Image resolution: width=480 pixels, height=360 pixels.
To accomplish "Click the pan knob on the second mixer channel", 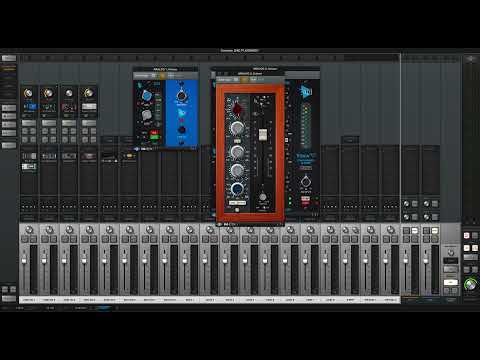I will [x=49, y=229].
